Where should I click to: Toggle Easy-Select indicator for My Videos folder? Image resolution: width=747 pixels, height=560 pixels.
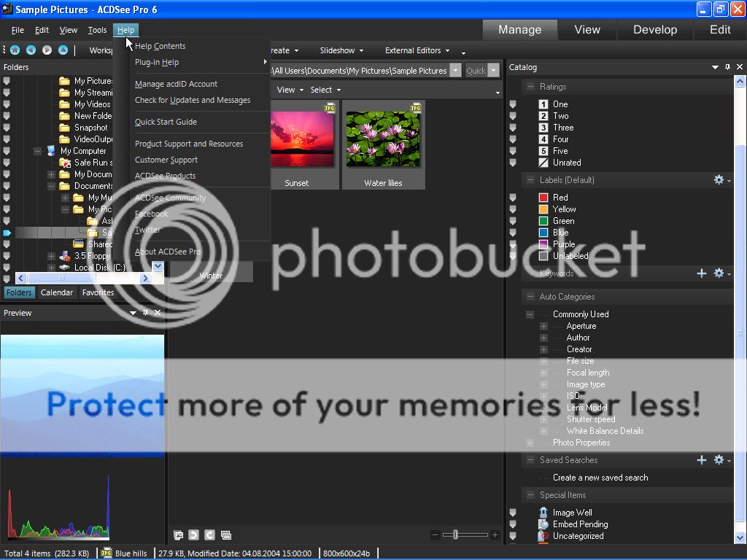coord(7,104)
